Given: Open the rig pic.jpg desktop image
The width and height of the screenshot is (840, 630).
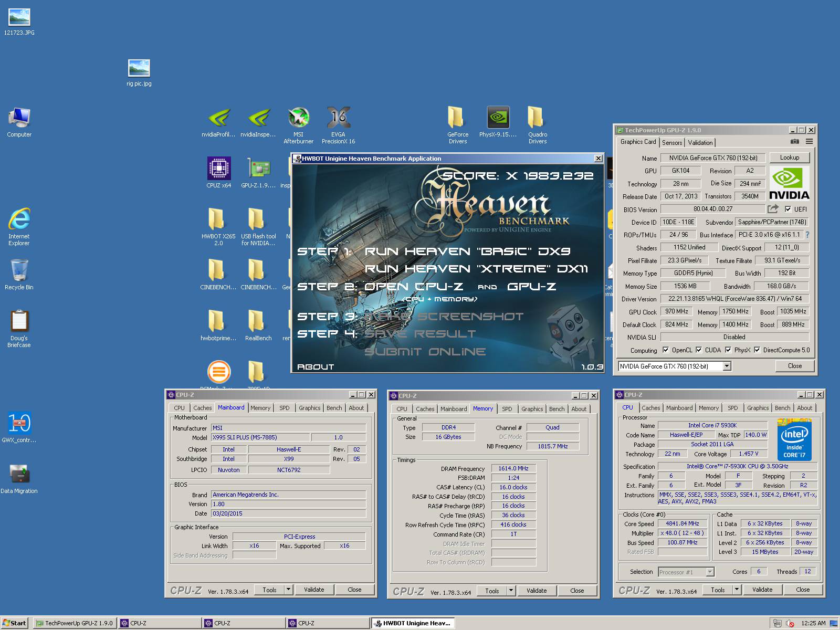Looking at the screenshot, I should (x=139, y=72).
